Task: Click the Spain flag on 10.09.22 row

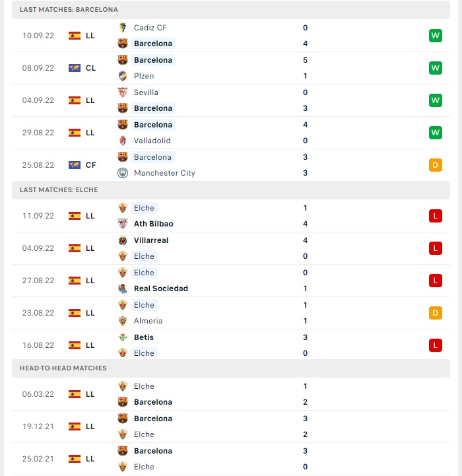Action: 75,36
